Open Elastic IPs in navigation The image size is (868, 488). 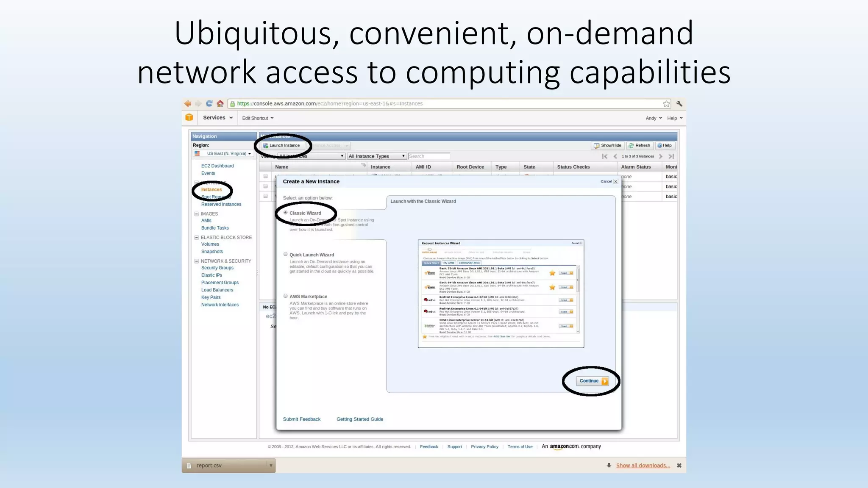pos(211,275)
